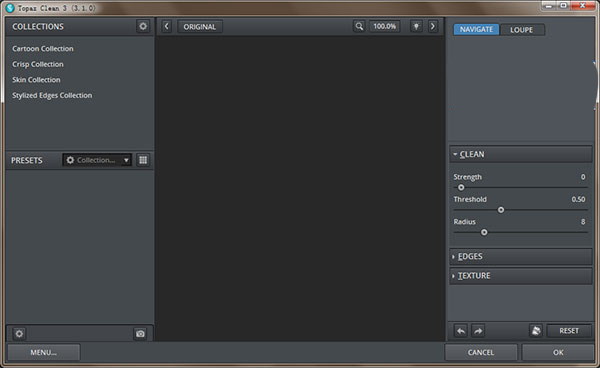Switch to the LOUPE tab
Screen dimensions: 600x368
pos(522,29)
